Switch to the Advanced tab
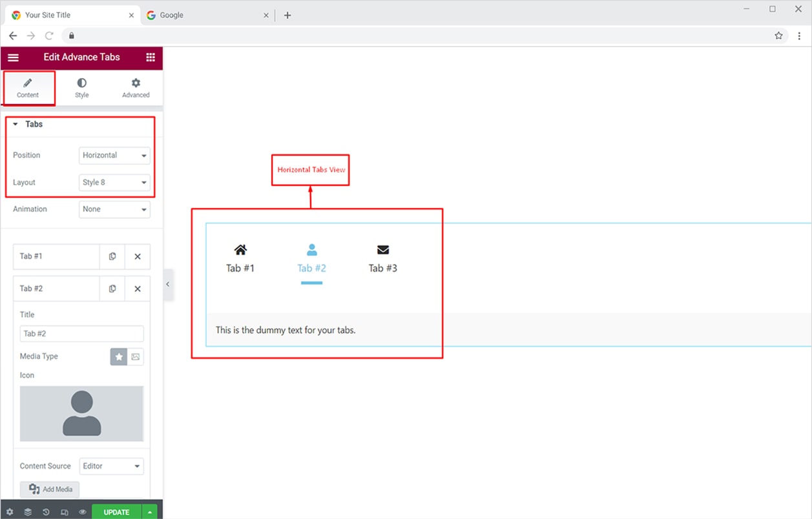812x519 pixels. click(x=136, y=88)
